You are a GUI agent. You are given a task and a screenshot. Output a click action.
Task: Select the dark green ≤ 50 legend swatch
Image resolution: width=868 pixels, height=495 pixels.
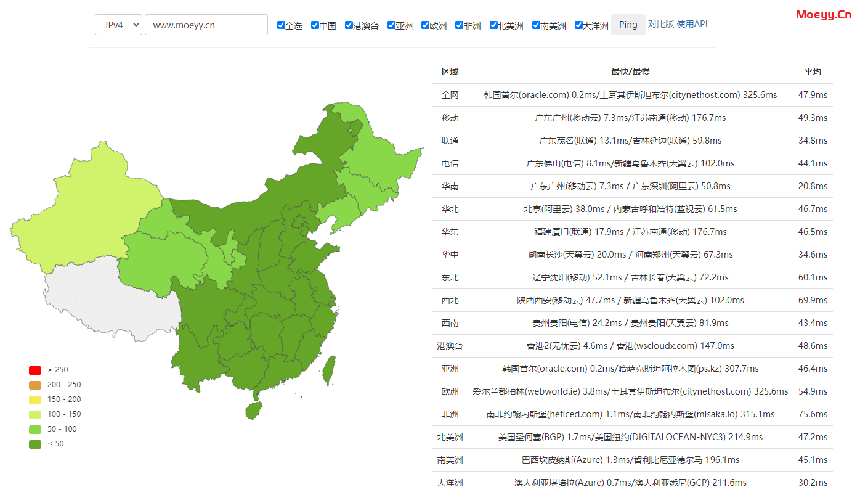click(x=35, y=444)
